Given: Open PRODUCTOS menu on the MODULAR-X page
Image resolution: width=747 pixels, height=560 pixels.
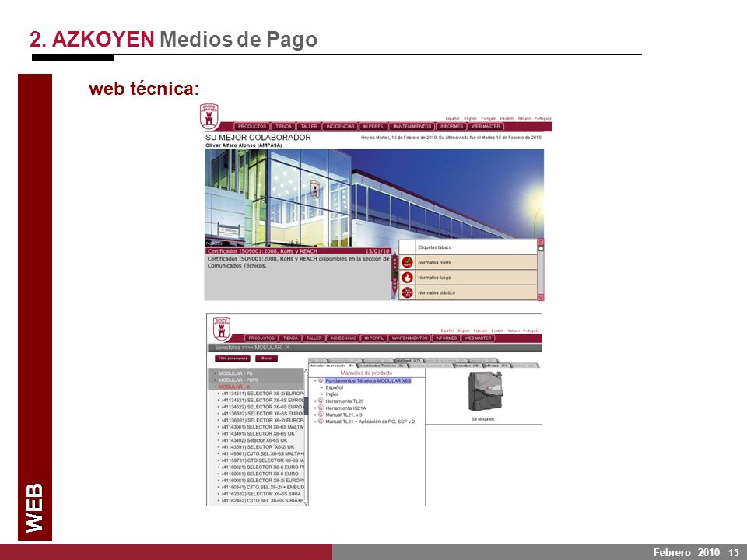Looking at the screenshot, I should coord(261,338).
